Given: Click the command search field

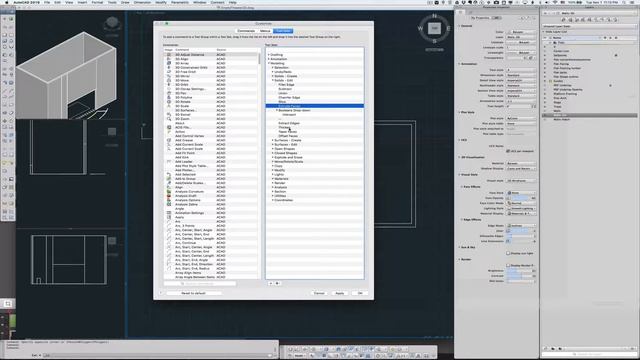Looking at the screenshot, I should (200, 284).
